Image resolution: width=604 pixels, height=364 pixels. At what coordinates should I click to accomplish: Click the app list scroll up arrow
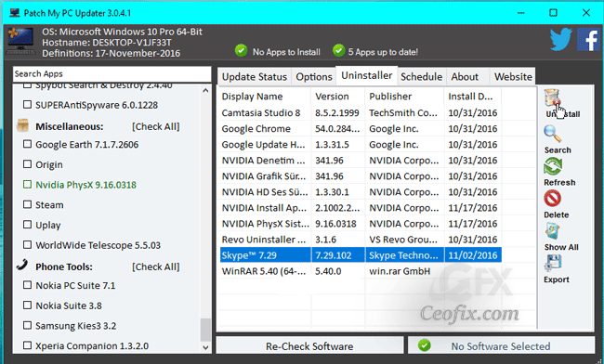click(x=205, y=91)
